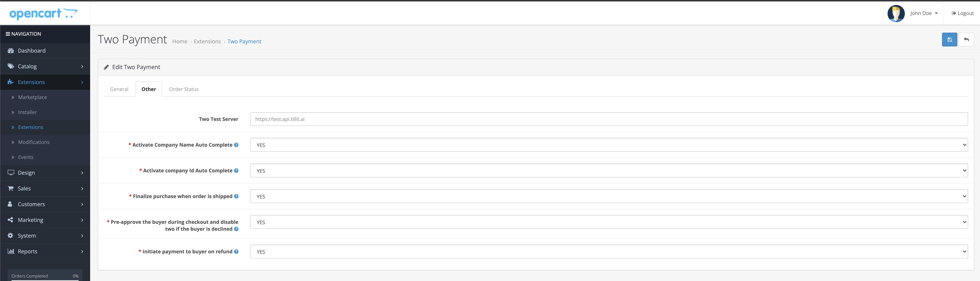
Task: Click help icon beside Activate company Id Auto Complete
Action: coord(236,171)
